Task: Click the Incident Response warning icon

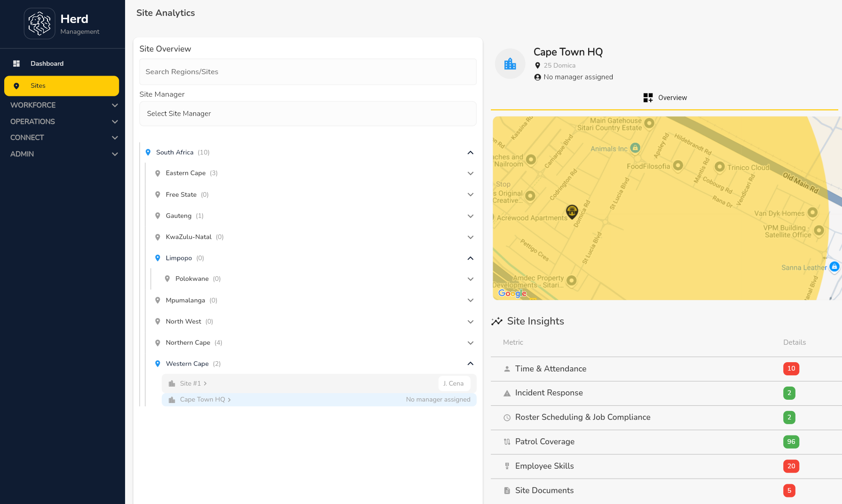Action: click(x=507, y=393)
